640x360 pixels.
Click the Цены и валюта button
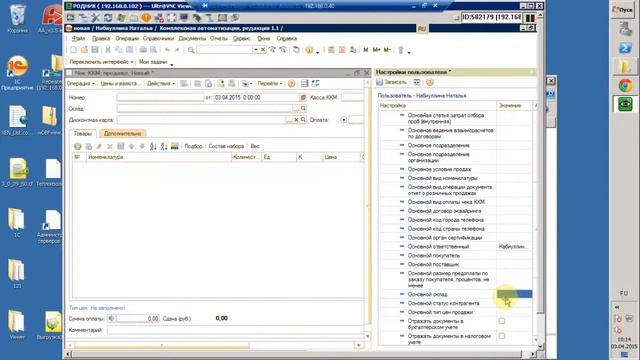point(120,83)
